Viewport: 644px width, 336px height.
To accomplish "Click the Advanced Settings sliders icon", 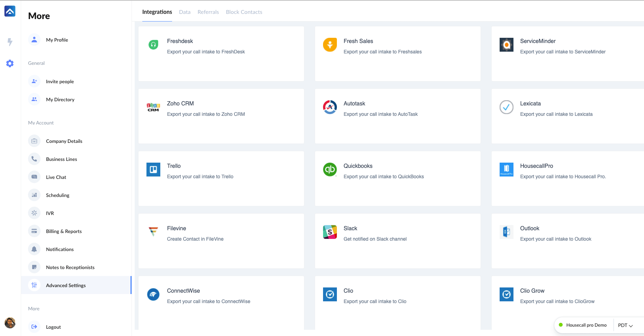I will tap(34, 285).
